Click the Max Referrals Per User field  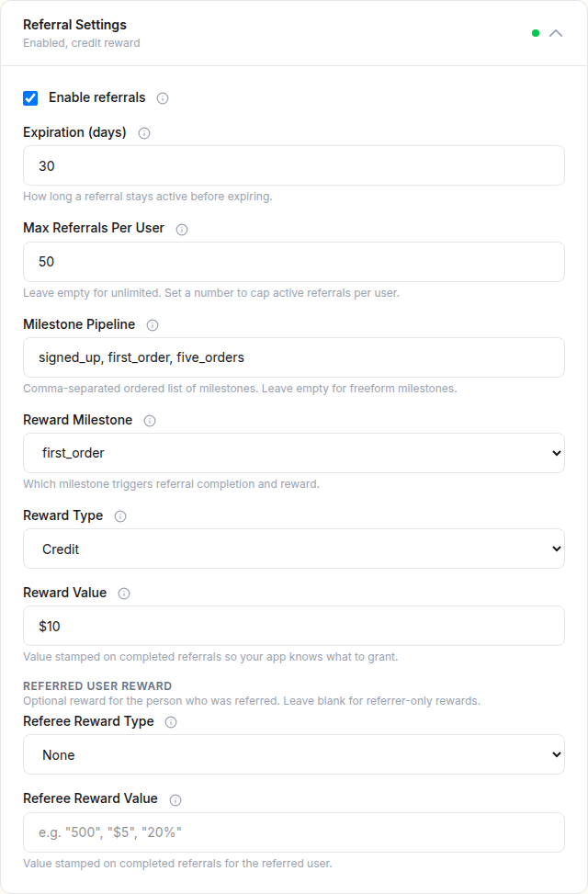point(294,262)
